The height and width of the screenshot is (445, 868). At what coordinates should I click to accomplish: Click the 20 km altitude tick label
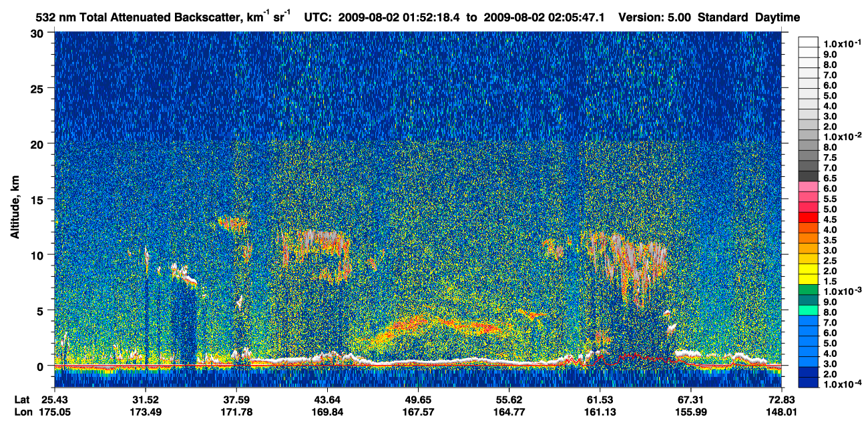(x=39, y=143)
